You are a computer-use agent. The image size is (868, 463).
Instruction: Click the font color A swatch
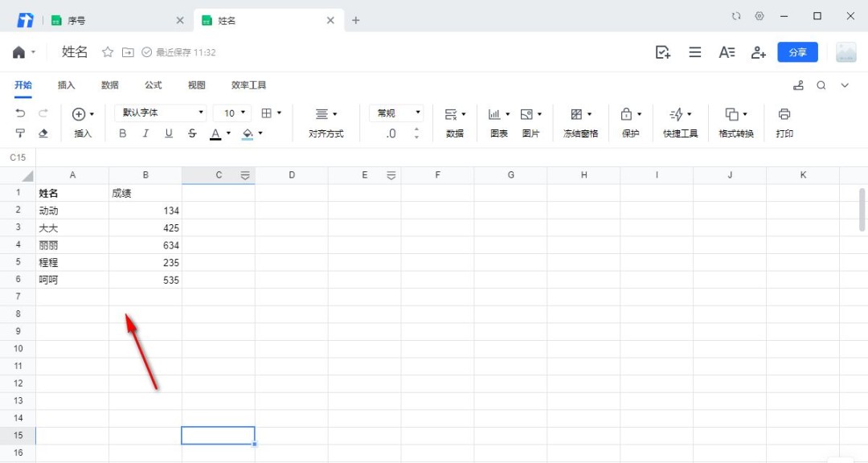point(215,133)
